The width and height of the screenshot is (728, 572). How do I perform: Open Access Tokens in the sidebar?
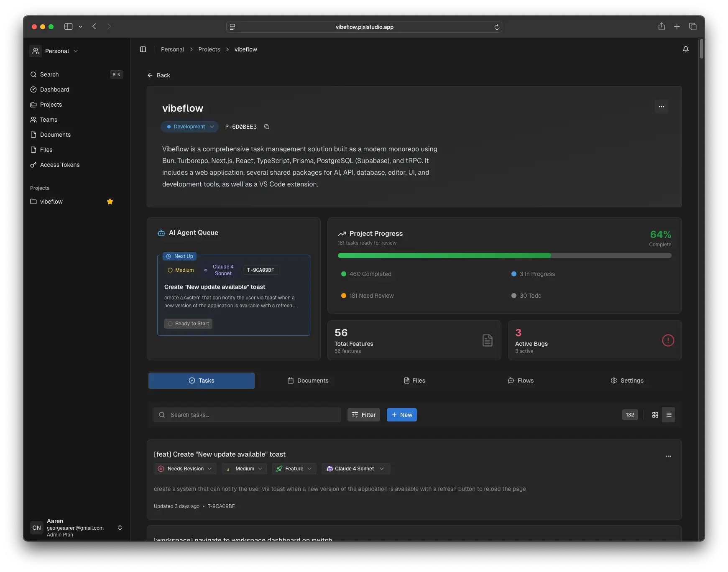click(76, 165)
